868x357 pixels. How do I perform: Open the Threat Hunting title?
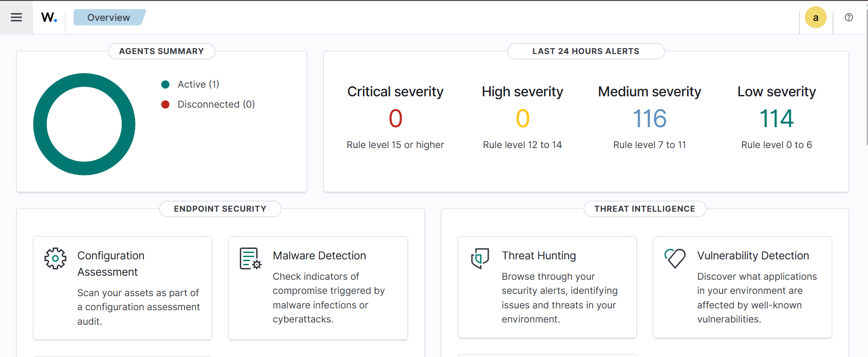539,256
